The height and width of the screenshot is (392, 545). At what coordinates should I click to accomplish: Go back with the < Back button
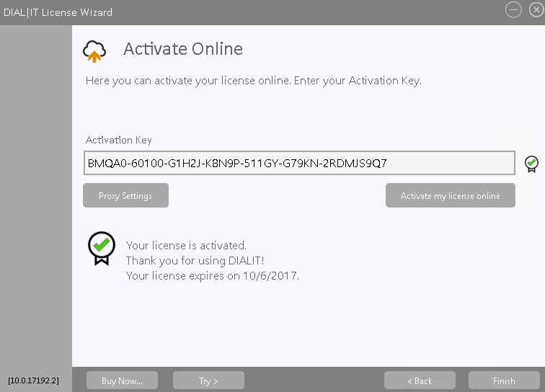point(420,380)
